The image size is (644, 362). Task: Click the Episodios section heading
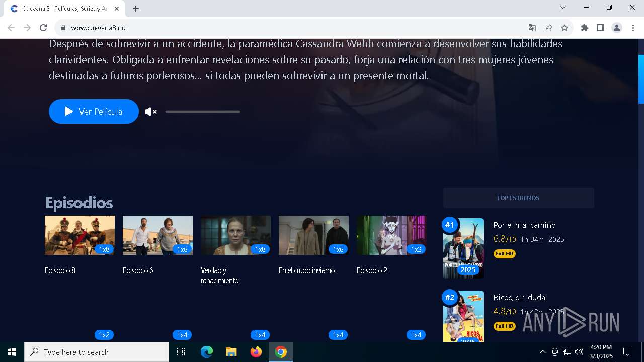click(78, 203)
